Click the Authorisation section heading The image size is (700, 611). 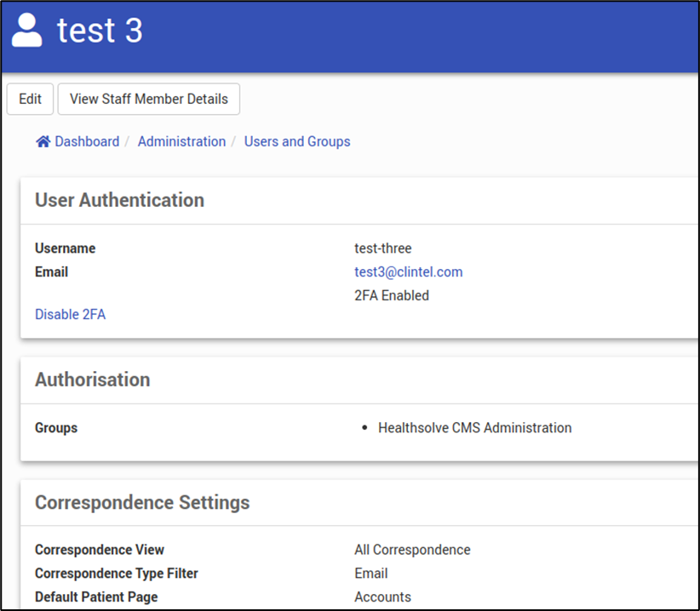tap(92, 380)
